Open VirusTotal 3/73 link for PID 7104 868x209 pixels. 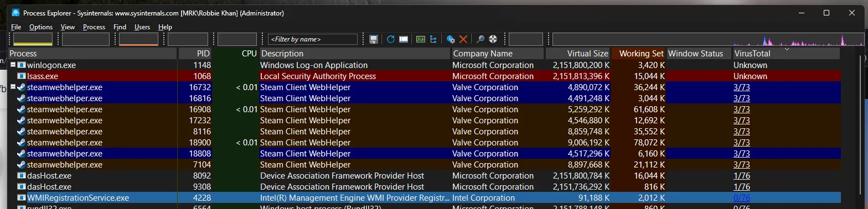click(x=742, y=165)
